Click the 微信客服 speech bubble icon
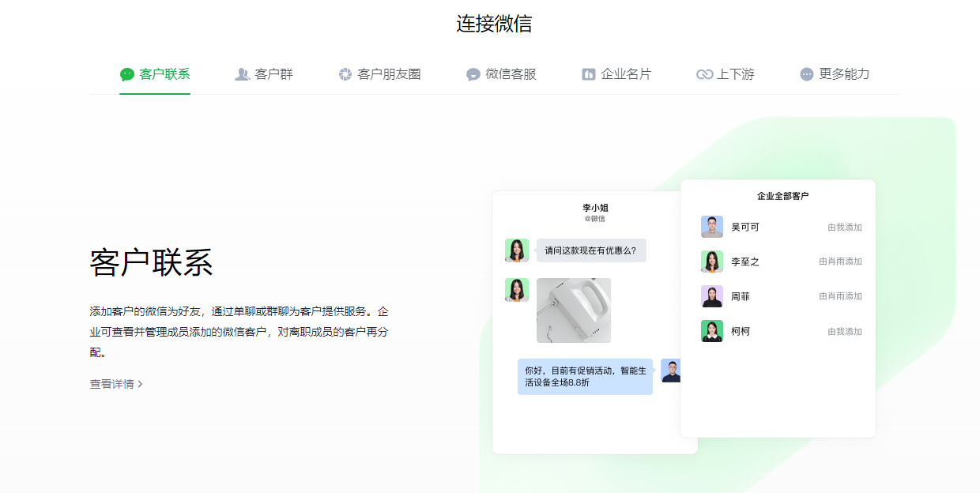 (473, 74)
